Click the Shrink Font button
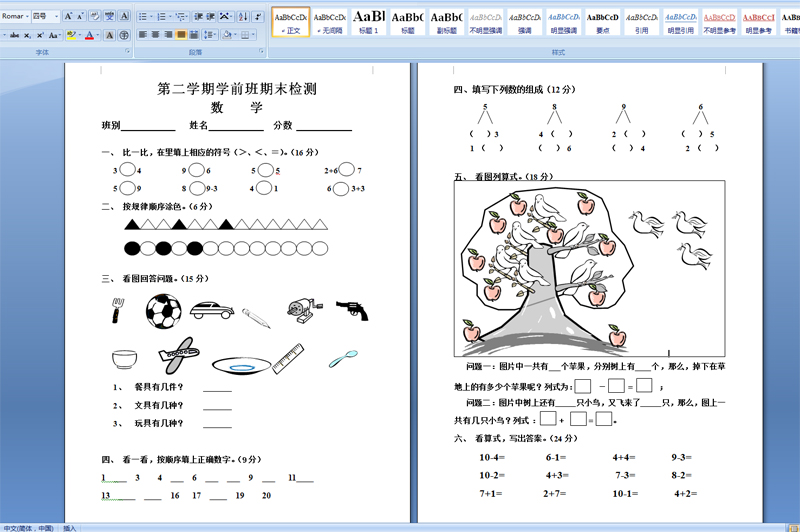Screen dimensions: 800x532 [x=81, y=16]
